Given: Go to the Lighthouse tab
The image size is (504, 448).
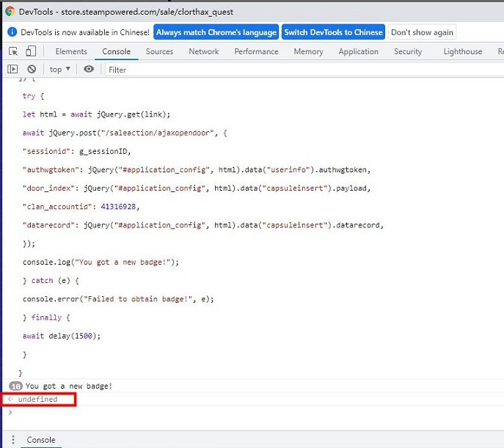Looking at the screenshot, I should (x=463, y=51).
